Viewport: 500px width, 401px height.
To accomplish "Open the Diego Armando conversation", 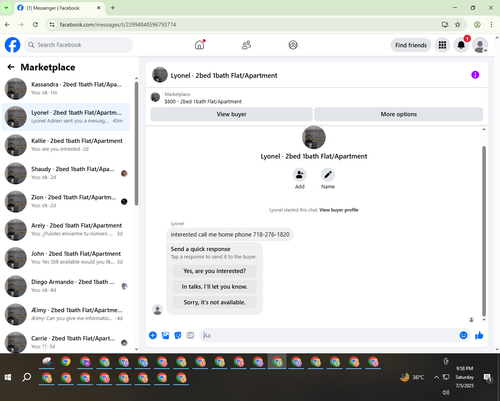I will (x=66, y=286).
